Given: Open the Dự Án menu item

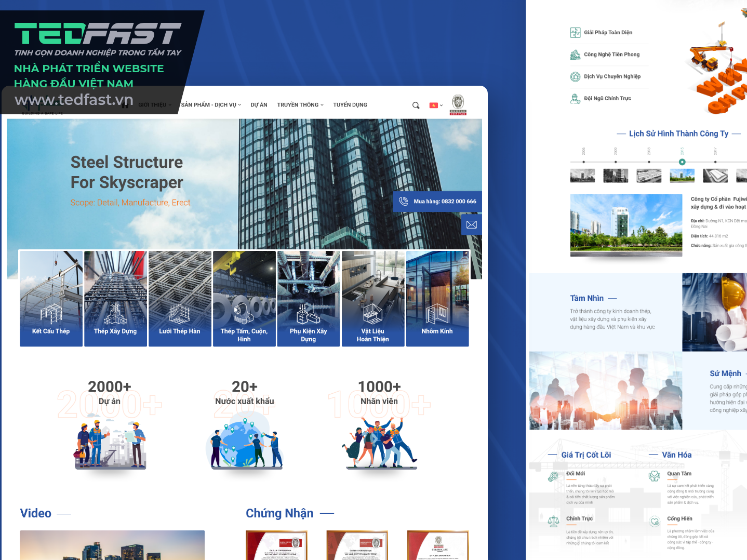Looking at the screenshot, I should tap(259, 105).
